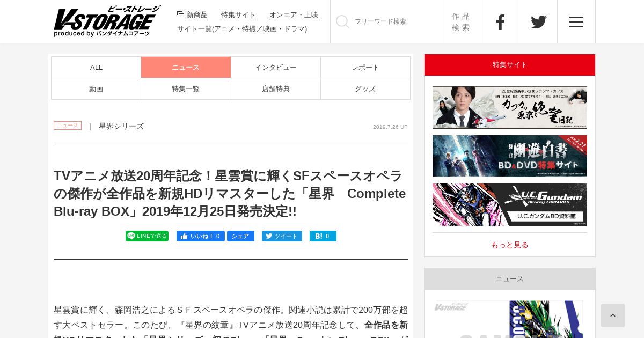Open the 特集サイト header link
This screenshot has height=338, width=644.
(238, 14)
